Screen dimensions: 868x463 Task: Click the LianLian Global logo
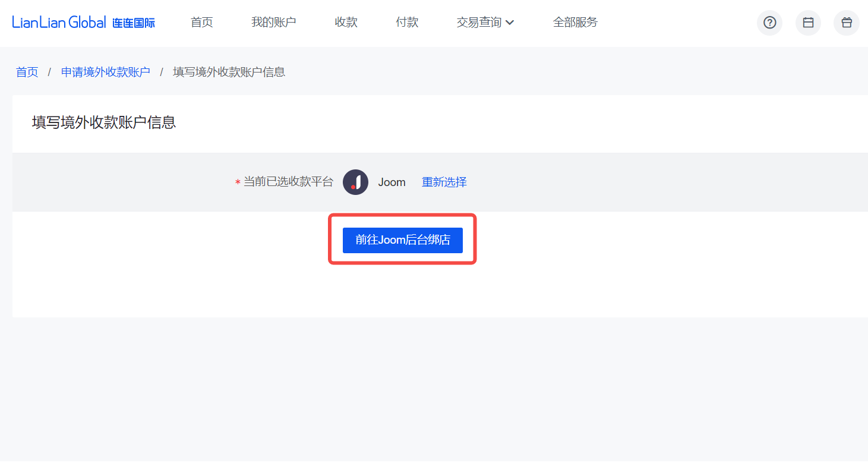point(84,23)
